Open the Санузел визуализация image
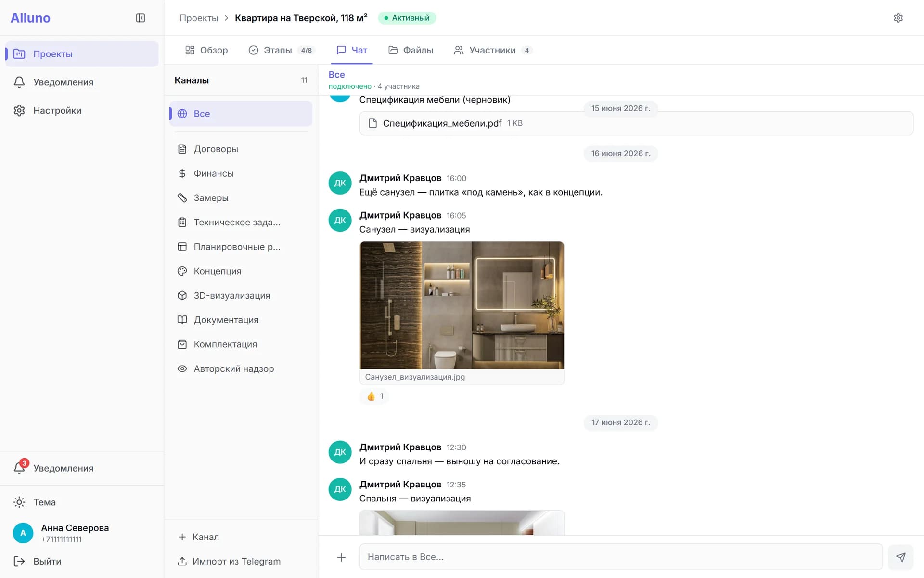 click(x=462, y=305)
